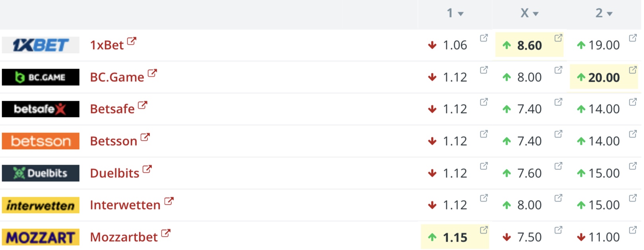
Task: Sort by column 2 dropdown arrow
Action: click(610, 14)
